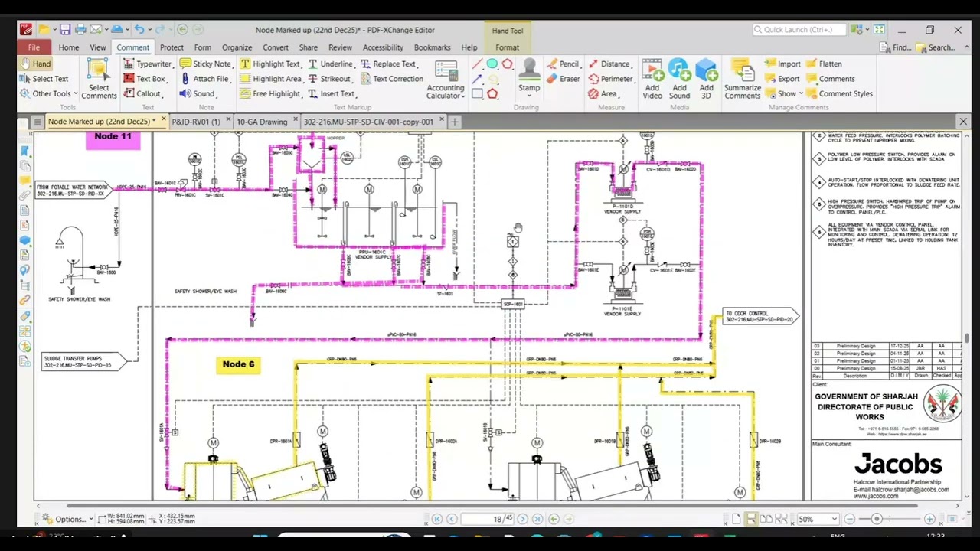Click the Print icon in quick toolbar

click(80, 30)
